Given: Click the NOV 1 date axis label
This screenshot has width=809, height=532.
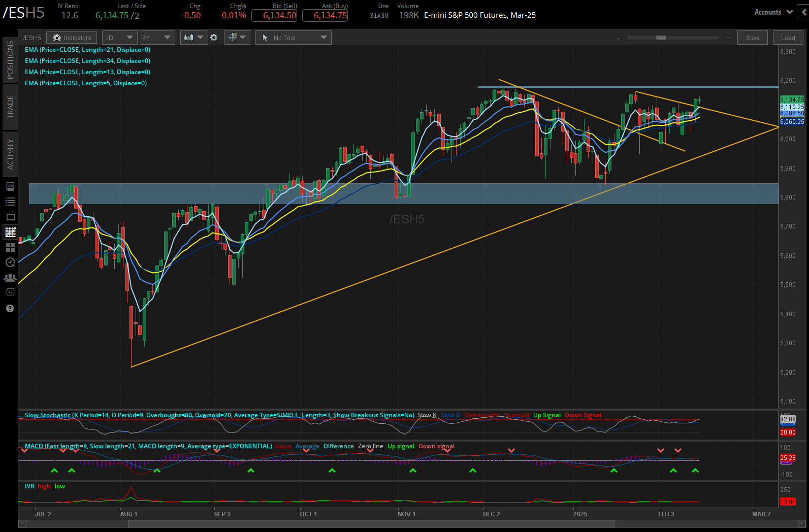Looking at the screenshot, I should (406, 514).
